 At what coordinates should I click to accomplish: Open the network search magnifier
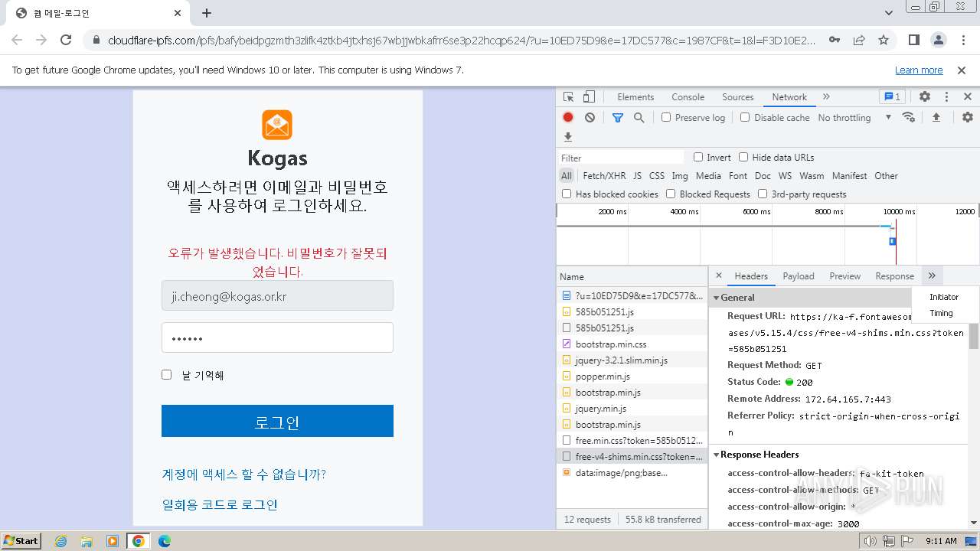(x=639, y=117)
